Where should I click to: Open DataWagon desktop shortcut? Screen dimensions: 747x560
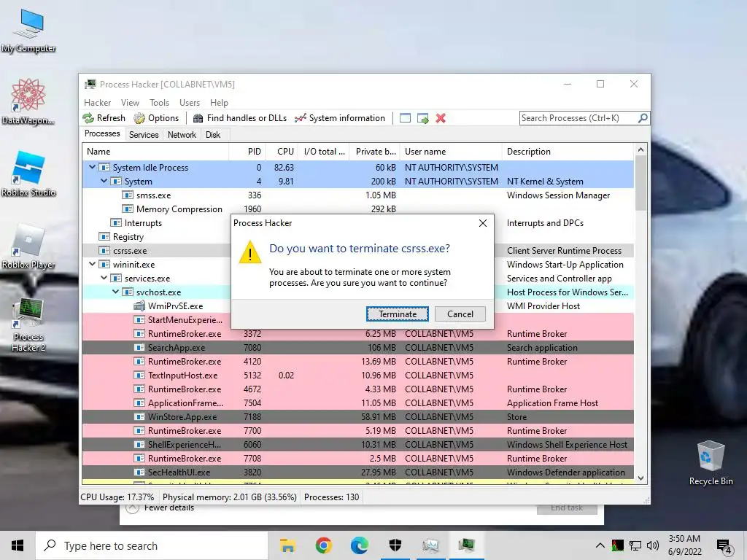click(x=28, y=101)
